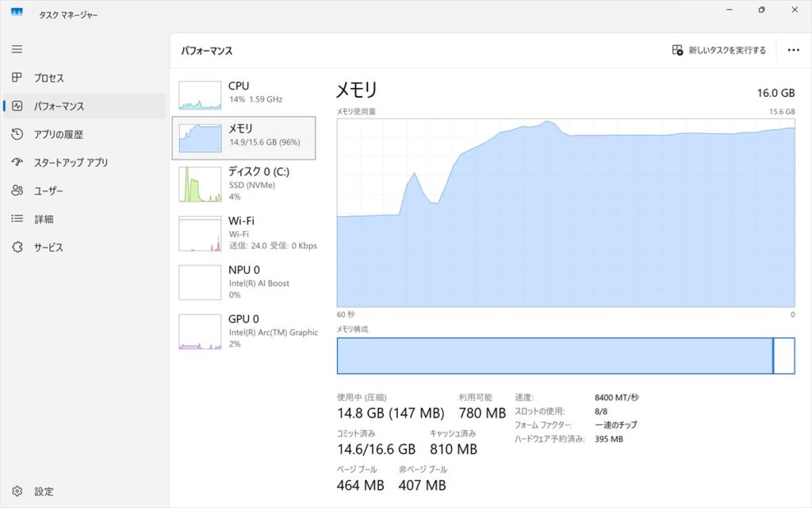
Task: Switch to the ユーザー page
Action: click(84, 190)
